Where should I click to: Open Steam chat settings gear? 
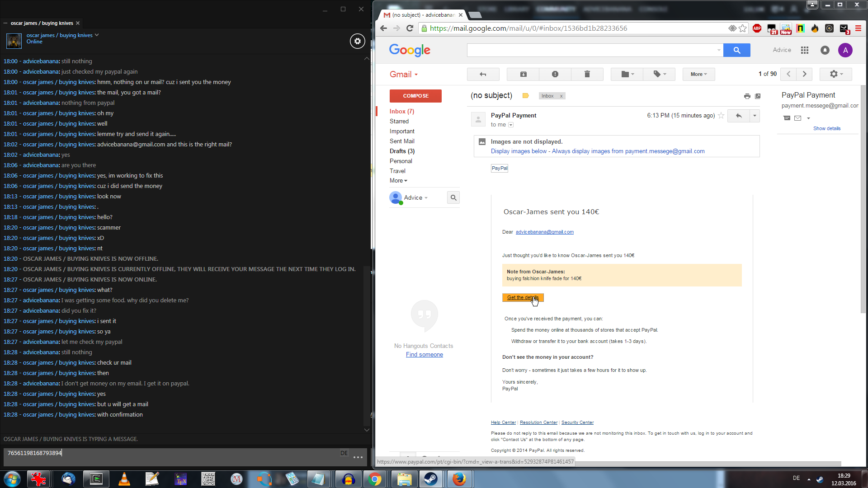click(x=357, y=41)
